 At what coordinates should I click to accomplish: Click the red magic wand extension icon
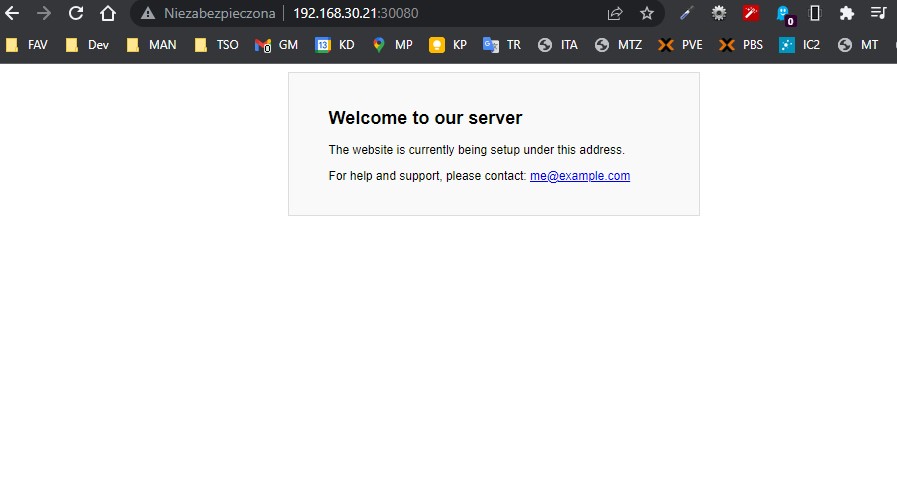751,13
